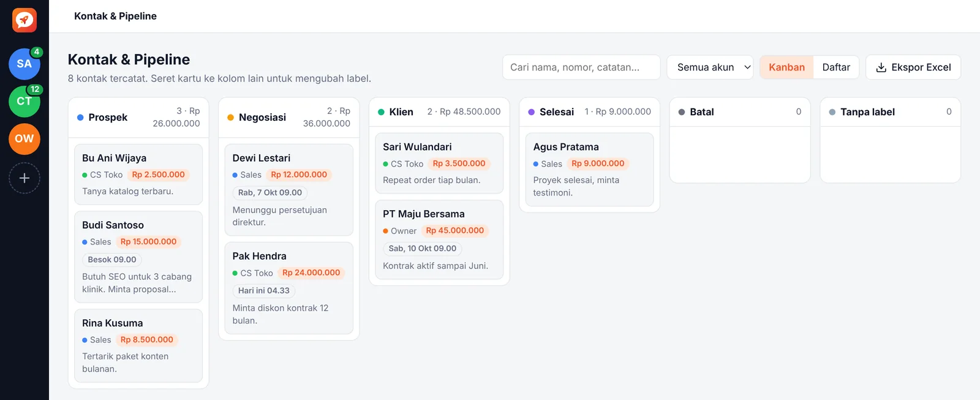Open the Semua akun dropdown
This screenshot has width=980, height=400.
[x=710, y=67]
